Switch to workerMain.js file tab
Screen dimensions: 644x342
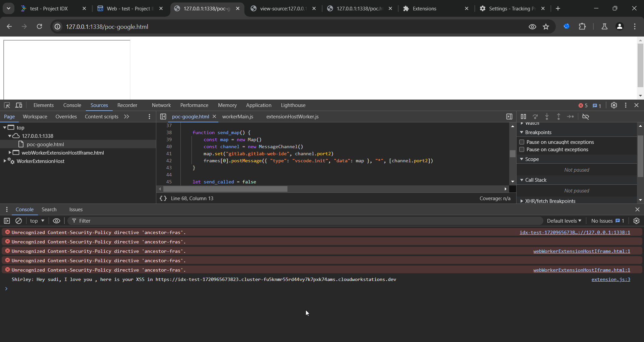238,117
